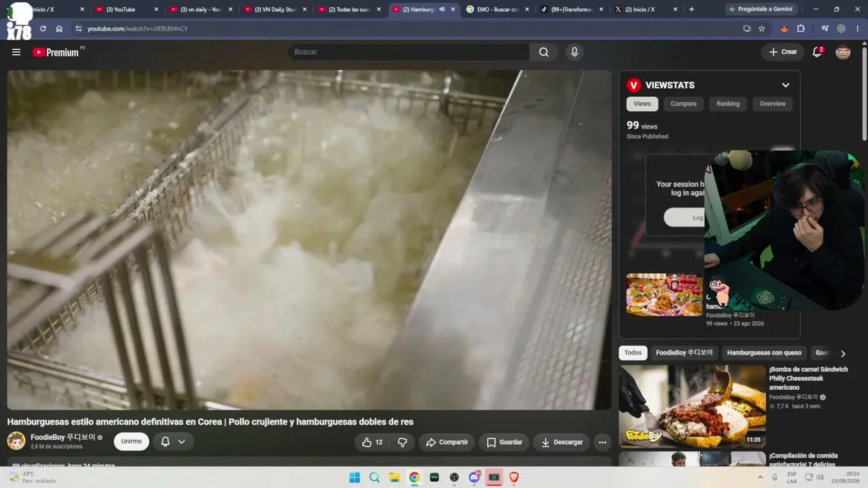The width and height of the screenshot is (868, 488).
Task: Open the ViewStats burger platter thumbnail
Action: 665,295
